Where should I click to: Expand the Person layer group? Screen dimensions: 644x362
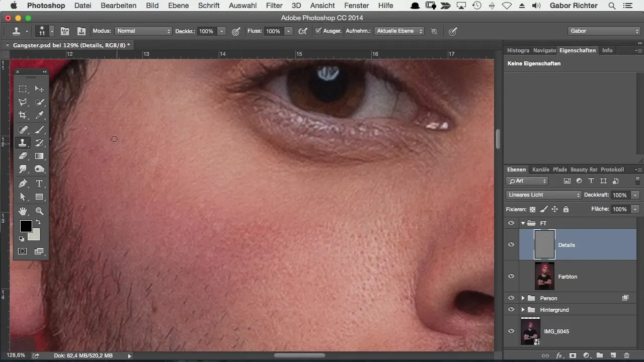[523, 298]
